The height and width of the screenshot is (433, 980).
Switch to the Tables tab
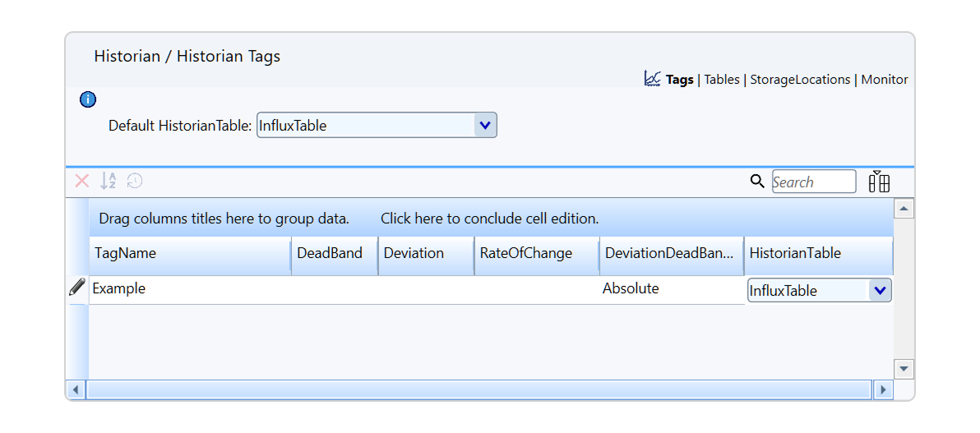(722, 80)
